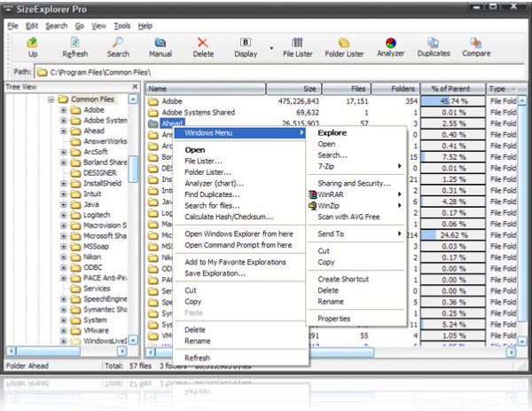Click the Manual toolbar icon
The image size is (532, 411).
coord(160,46)
